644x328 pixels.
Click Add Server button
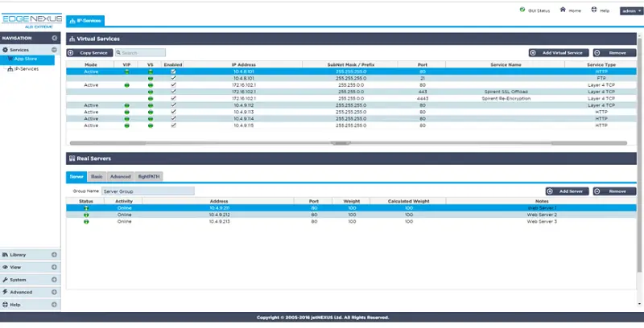click(567, 191)
